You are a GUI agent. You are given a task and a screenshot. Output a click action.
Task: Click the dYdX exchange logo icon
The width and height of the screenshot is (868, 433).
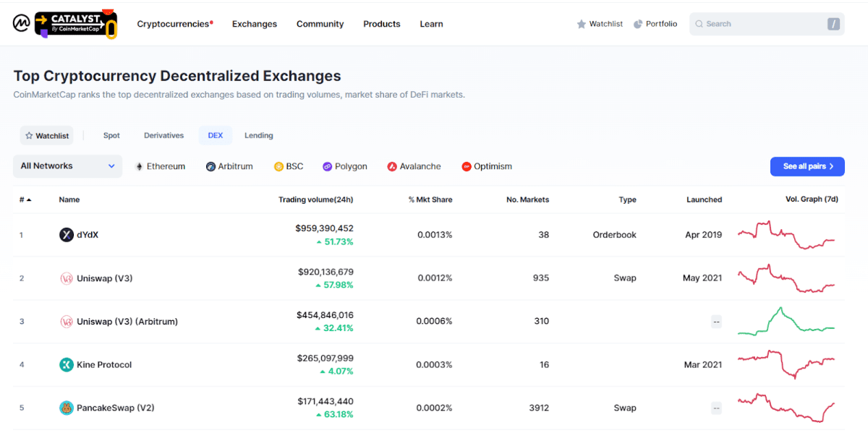pyautogui.click(x=67, y=234)
